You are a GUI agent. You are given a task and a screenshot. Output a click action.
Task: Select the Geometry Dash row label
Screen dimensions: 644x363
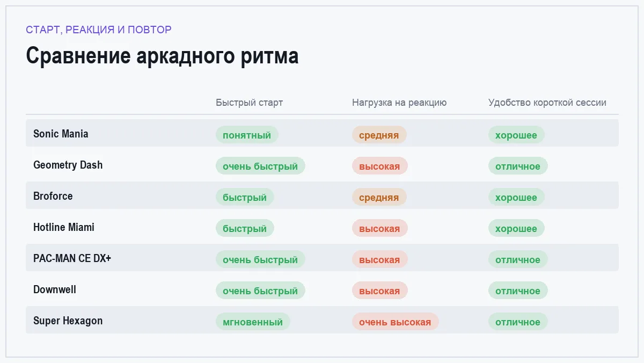click(68, 165)
